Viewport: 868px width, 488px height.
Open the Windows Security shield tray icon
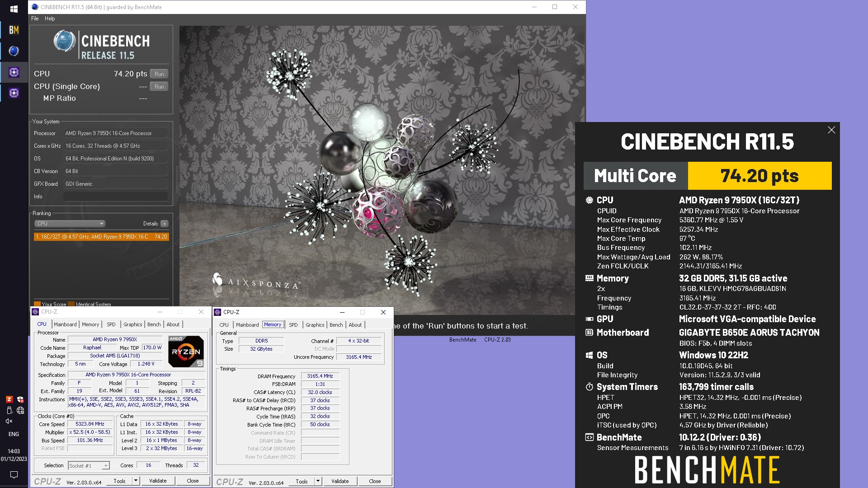point(20,399)
